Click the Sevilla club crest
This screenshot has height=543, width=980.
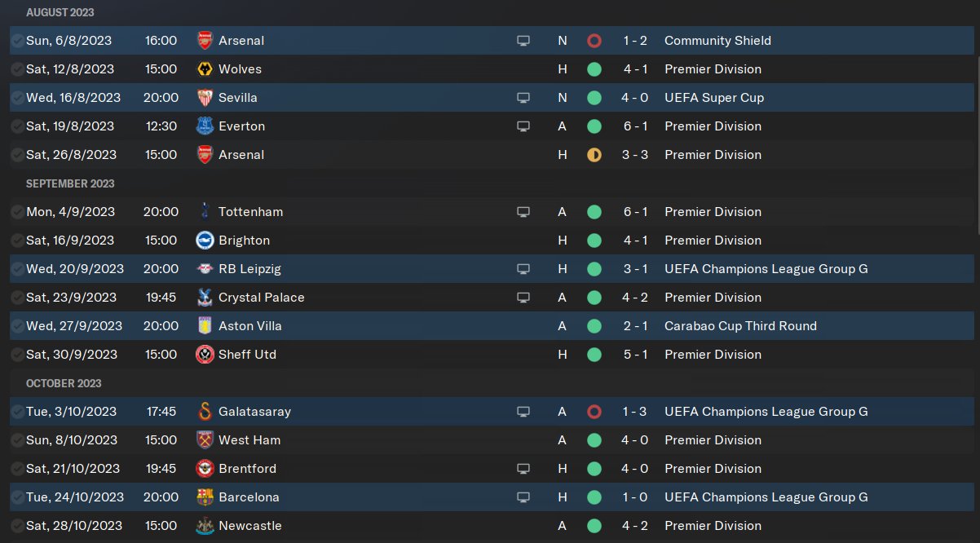click(205, 98)
